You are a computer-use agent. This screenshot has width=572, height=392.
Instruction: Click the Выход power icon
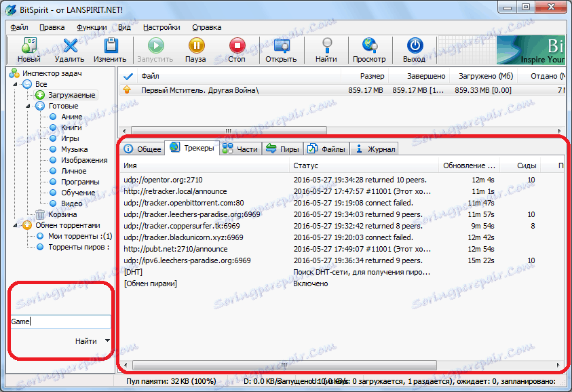(415, 46)
